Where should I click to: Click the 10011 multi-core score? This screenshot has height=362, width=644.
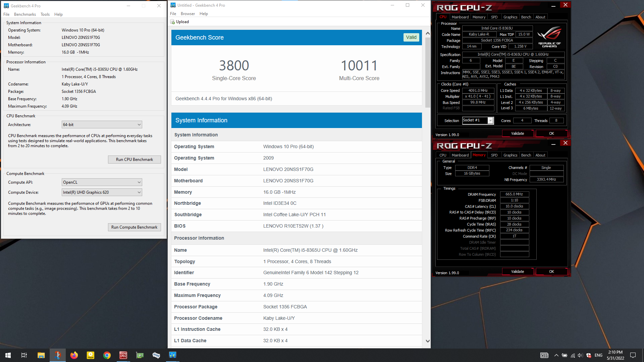pyautogui.click(x=359, y=66)
